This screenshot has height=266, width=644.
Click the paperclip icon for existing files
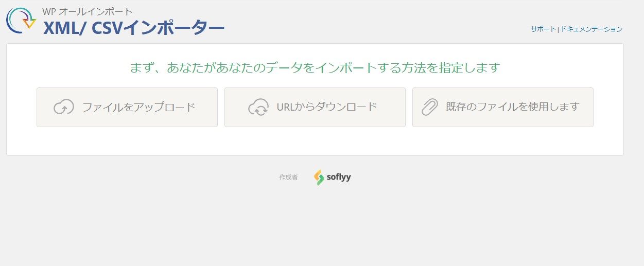[x=430, y=107]
